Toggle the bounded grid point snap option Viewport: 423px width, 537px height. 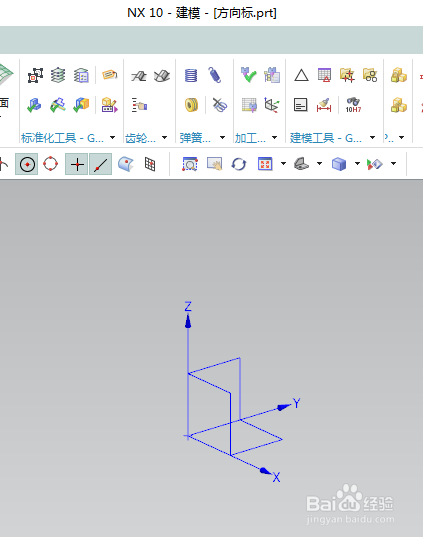(150, 164)
